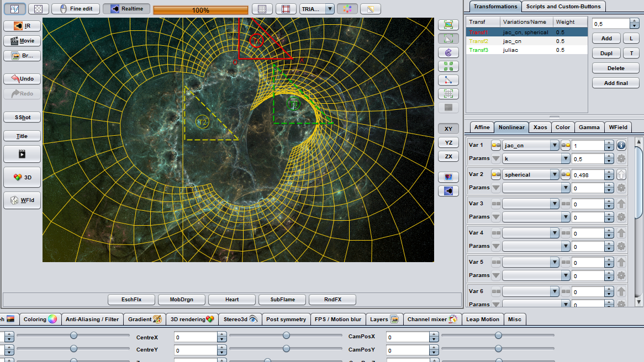Viewport: 644px width, 362px height.
Task: Click the four green squares view icon
Action: [448, 66]
